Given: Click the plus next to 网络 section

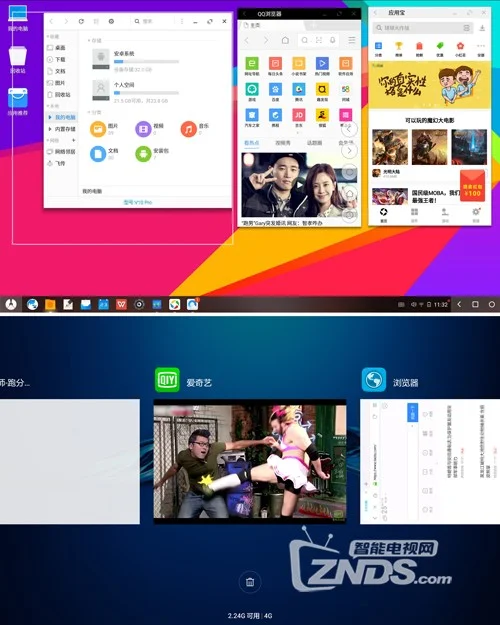Looking at the screenshot, I should coord(73,140).
